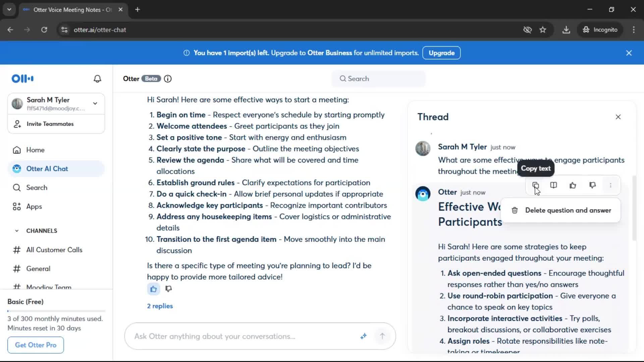This screenshot has height=362, width=644.
Task: Toggle thumbs up on the meeting-start answer
Action: pyautogui.click(x=153, y=289)
